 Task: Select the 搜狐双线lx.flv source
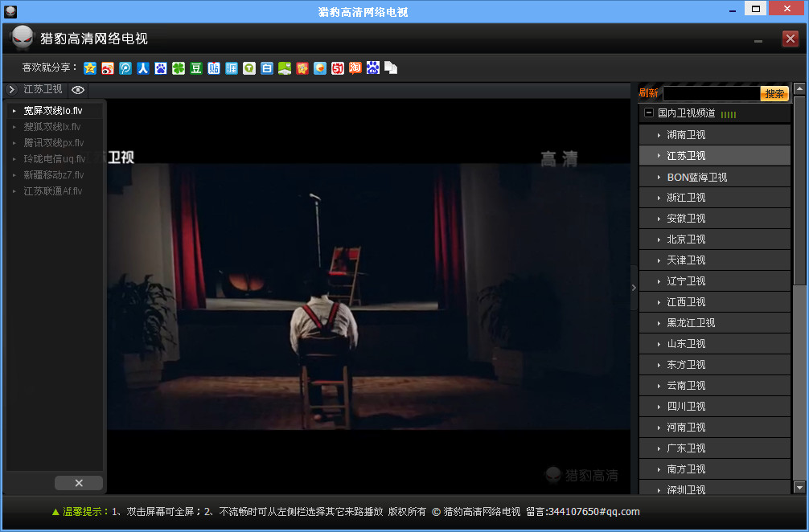[52, 127]
